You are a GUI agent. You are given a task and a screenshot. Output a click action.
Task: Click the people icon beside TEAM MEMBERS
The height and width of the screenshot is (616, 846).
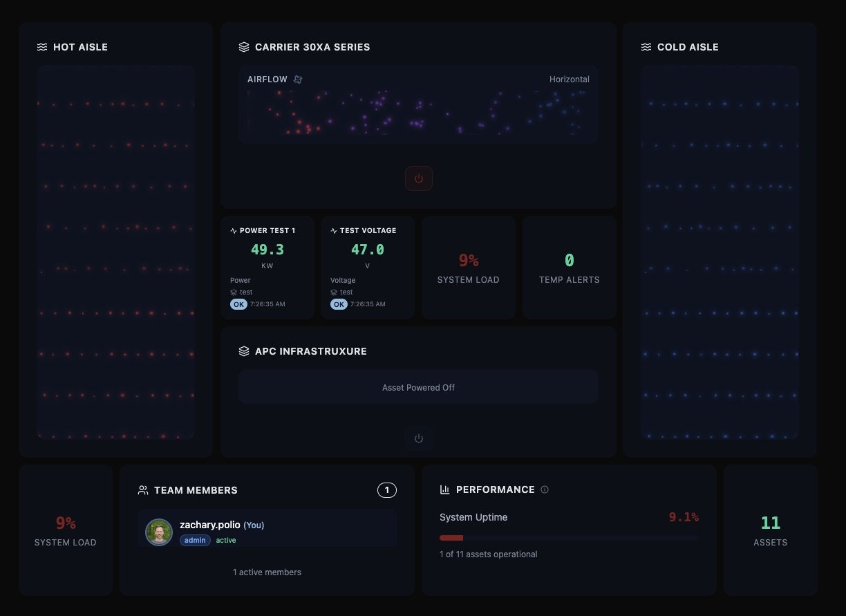tap(143, 489)
